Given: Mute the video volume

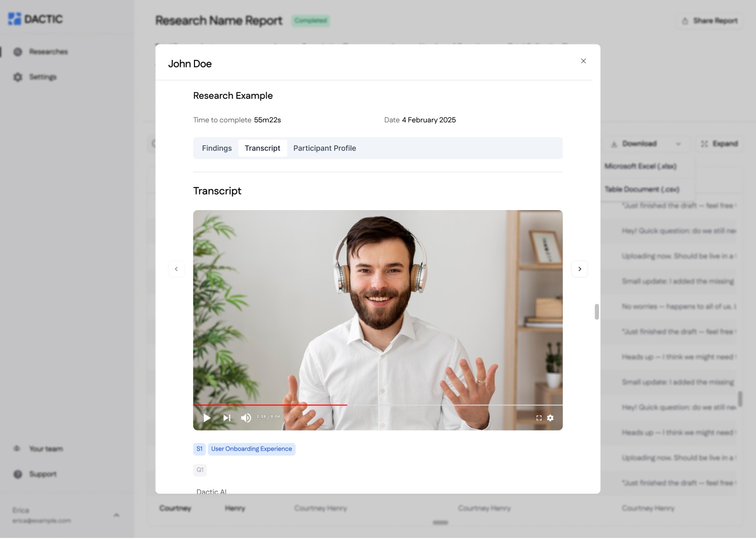Looking at the screenshot, I should point(246,418).
